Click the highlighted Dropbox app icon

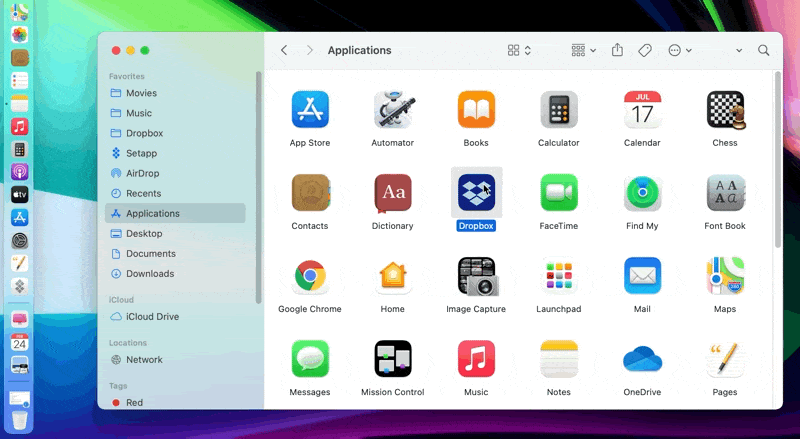click(476, 192)
